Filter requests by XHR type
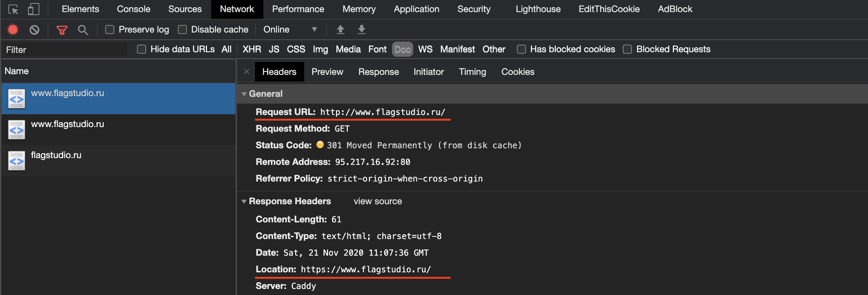 tap(252, 49)
